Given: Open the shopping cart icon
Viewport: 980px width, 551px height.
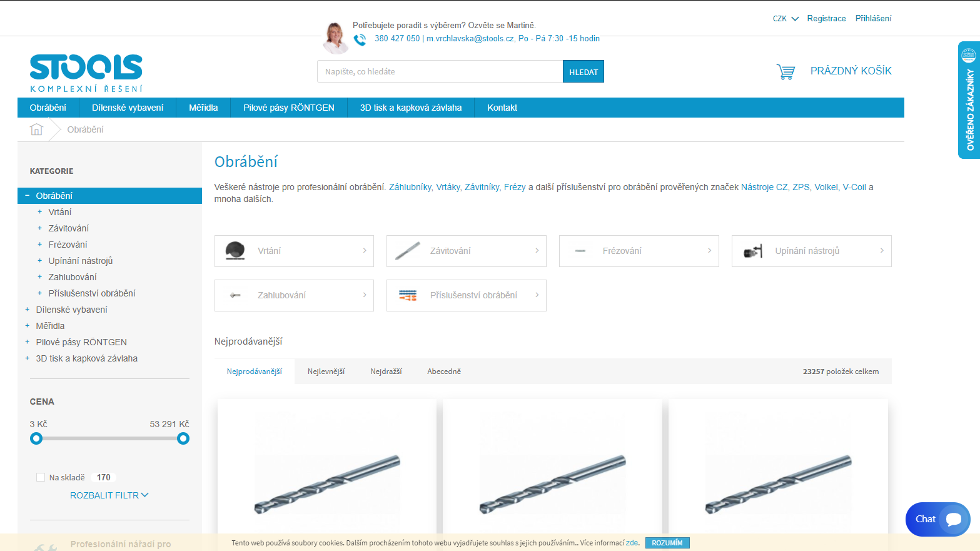Looking at the screenshot, I should (786, 71).
